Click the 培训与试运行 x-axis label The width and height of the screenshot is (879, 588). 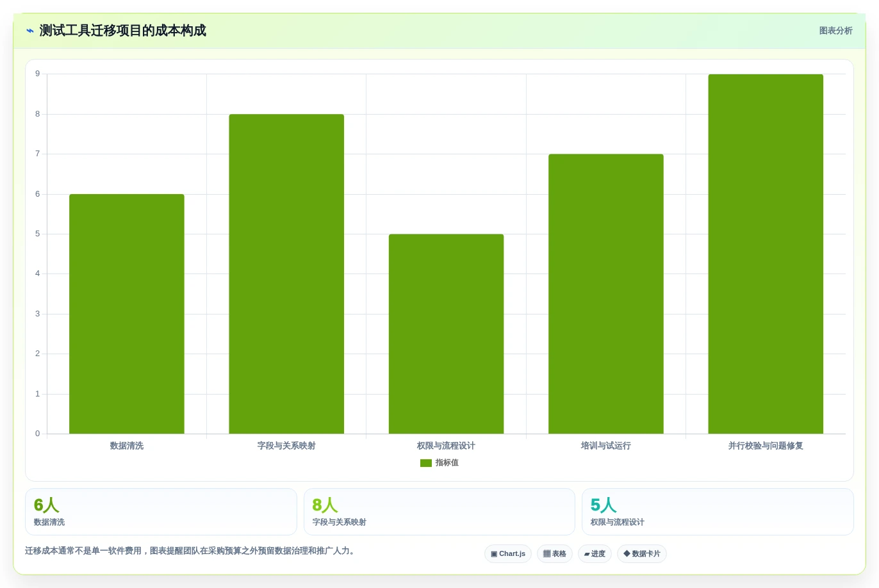(x=606, y=446)
